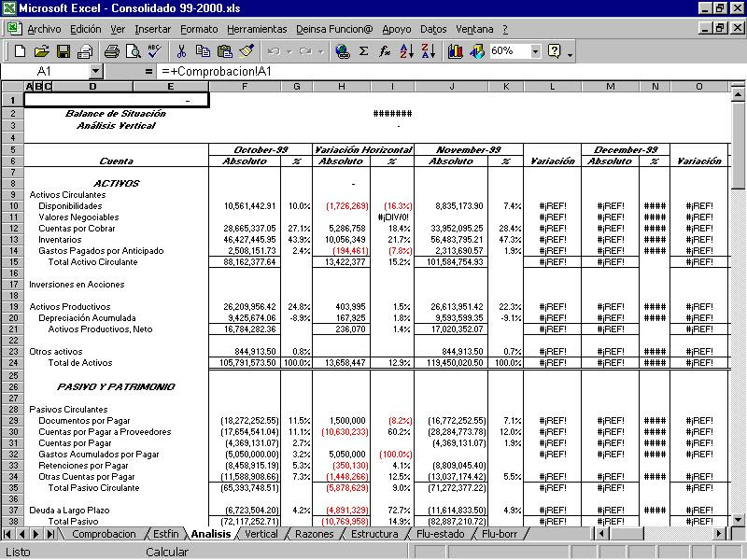
Task: Click the equals Edit Formula button
Action: pyautogui.click(x=148, y=72)
